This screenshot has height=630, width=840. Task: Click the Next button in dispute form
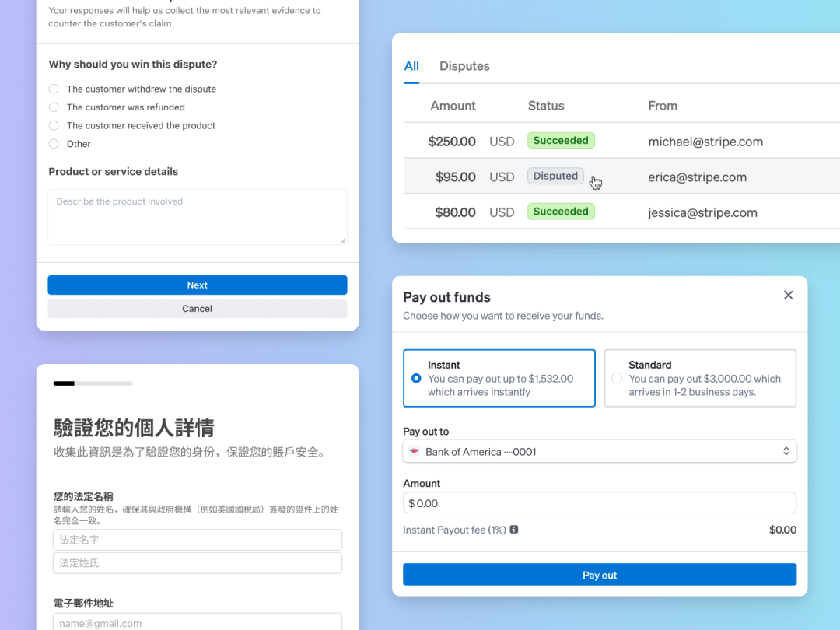tap(197, 285)
